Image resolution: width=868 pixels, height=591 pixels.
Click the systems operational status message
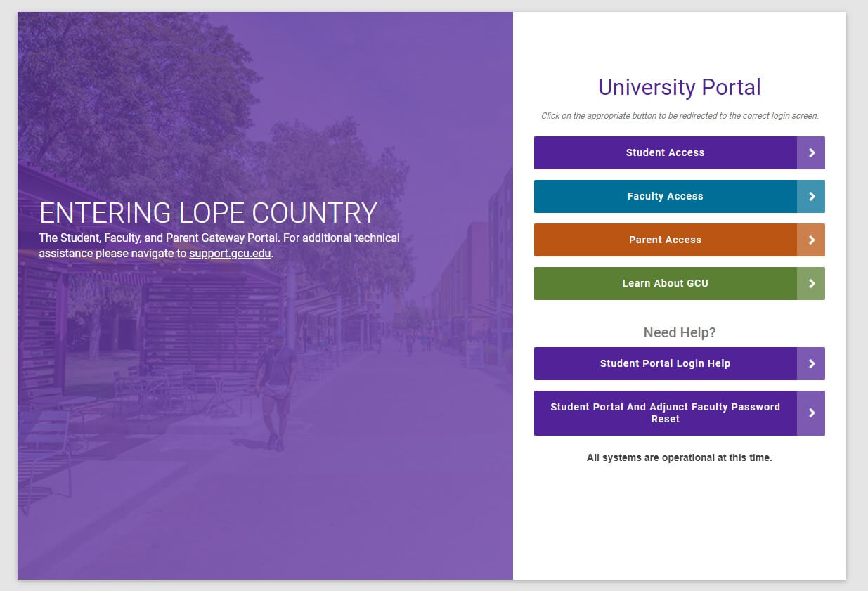(x=679, y=457)
